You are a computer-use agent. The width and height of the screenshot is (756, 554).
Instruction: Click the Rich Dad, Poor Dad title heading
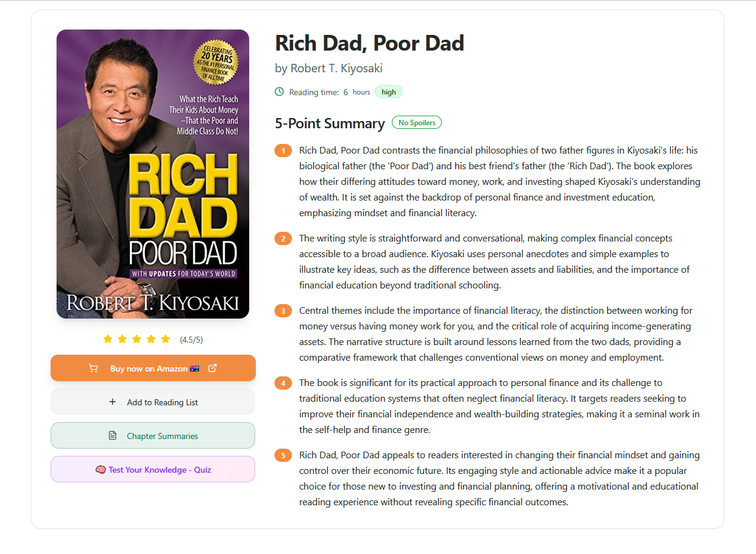click(370, 43)
